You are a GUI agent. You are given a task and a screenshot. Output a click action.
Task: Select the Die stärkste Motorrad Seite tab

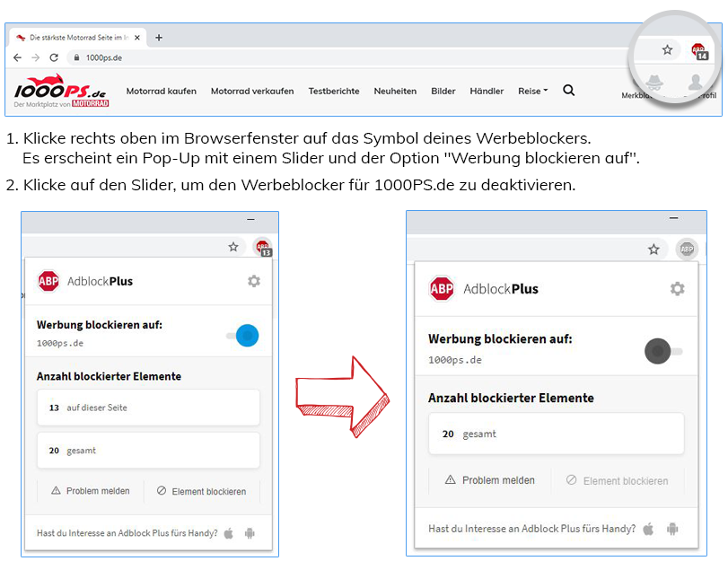coord(78,38)
